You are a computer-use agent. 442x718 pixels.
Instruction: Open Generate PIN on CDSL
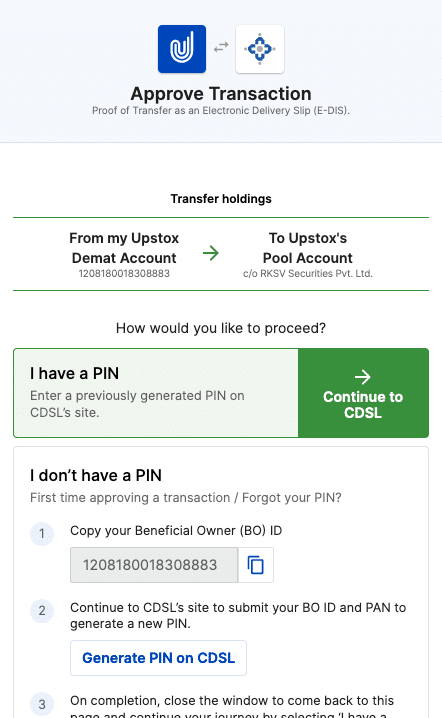click(x=158, y=658)
